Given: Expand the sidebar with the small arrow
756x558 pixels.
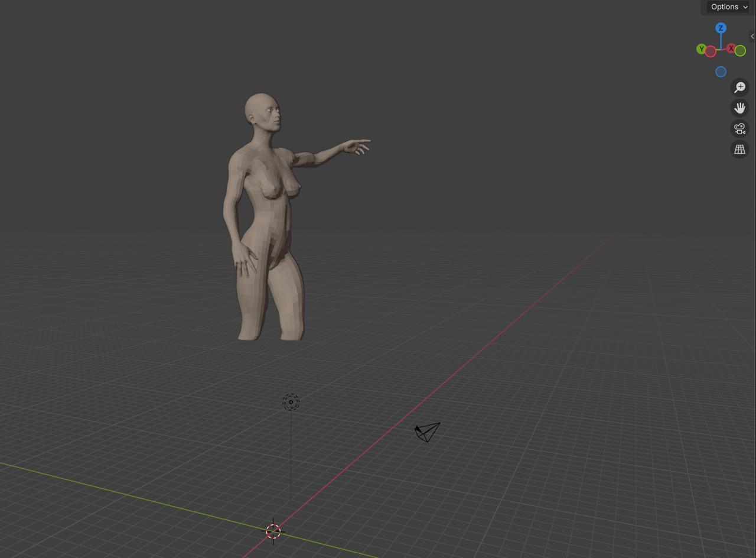Looking at the screenshot, I should coord(752,37).
